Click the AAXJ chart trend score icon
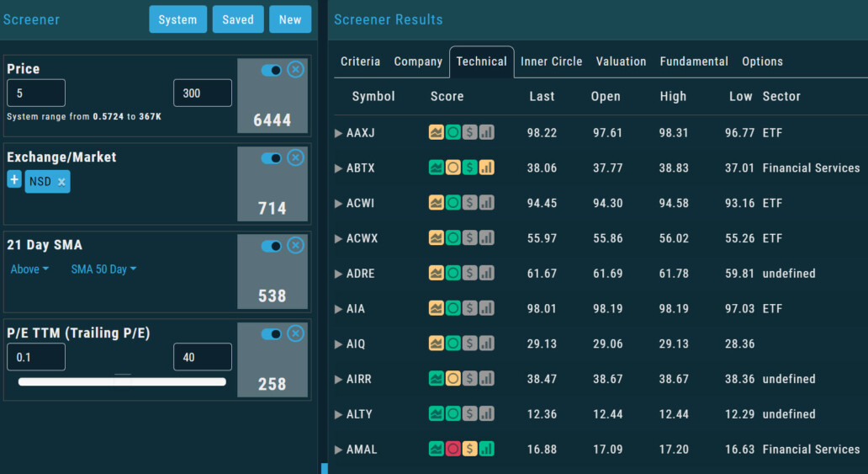Viewport: 868px width, 474px height. point(437,132)
